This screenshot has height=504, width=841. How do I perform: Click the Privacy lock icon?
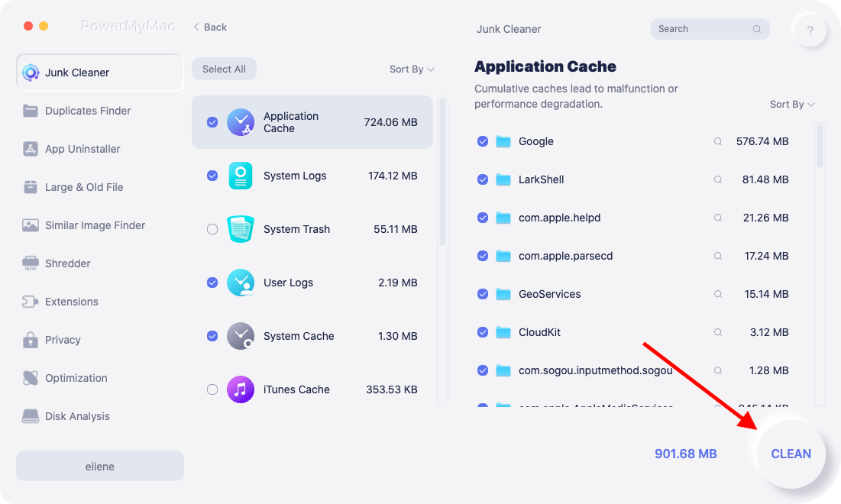tap(31, 340)
